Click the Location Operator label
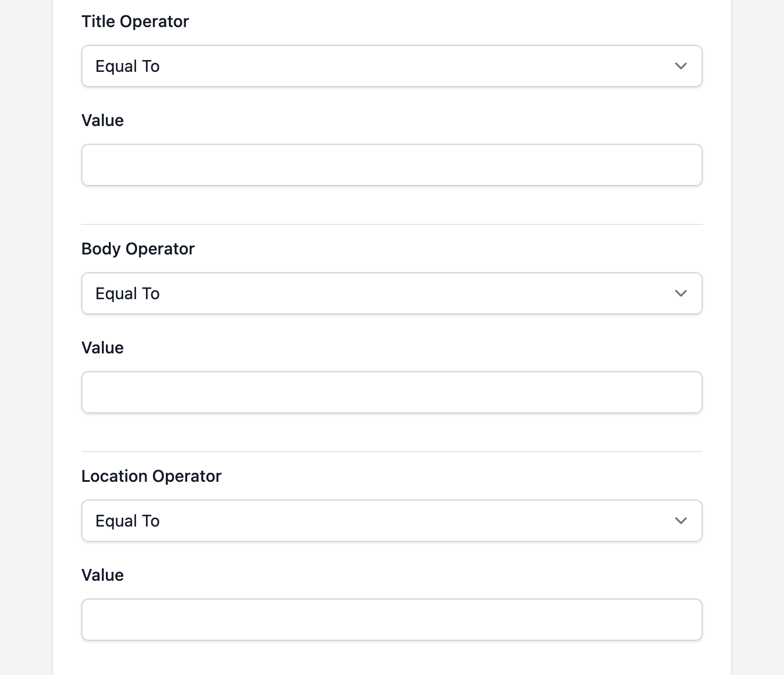The width and height of the screenshot is (784, 675). tap(151, 476)
